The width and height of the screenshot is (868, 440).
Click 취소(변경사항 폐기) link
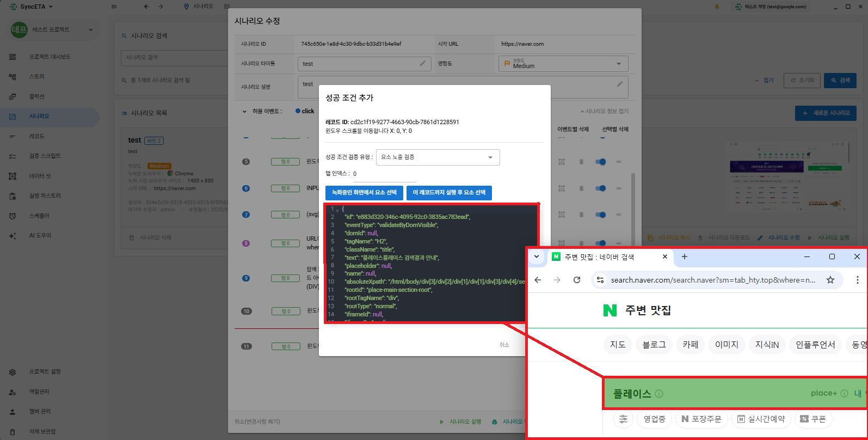click(257, 421)
